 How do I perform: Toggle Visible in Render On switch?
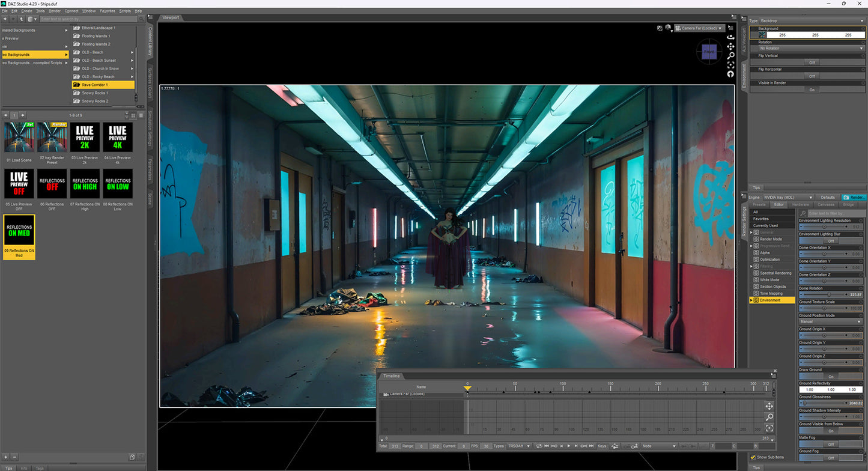(811, 90)
